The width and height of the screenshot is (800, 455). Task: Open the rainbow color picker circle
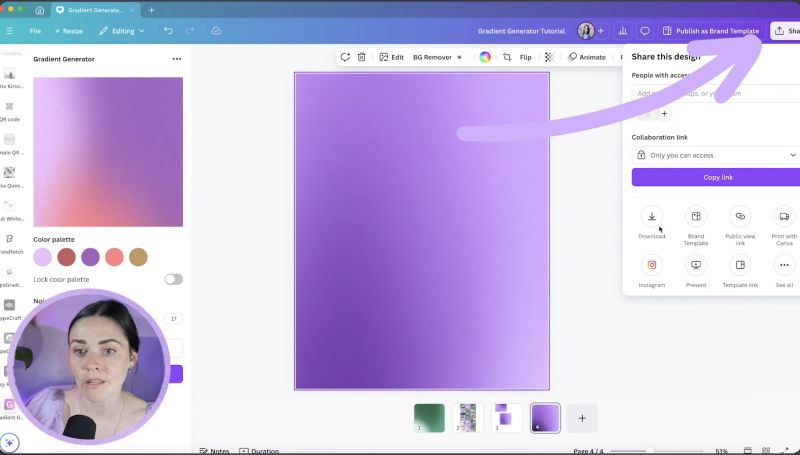pos(485,57)
